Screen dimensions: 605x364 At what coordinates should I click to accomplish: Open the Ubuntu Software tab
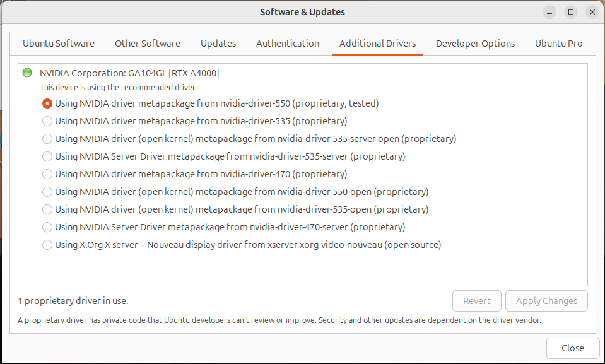[x=59, y=44]
